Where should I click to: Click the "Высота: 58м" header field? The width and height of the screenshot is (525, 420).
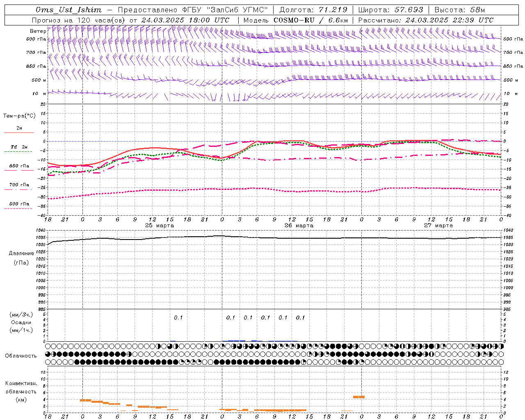pos(459,10)
